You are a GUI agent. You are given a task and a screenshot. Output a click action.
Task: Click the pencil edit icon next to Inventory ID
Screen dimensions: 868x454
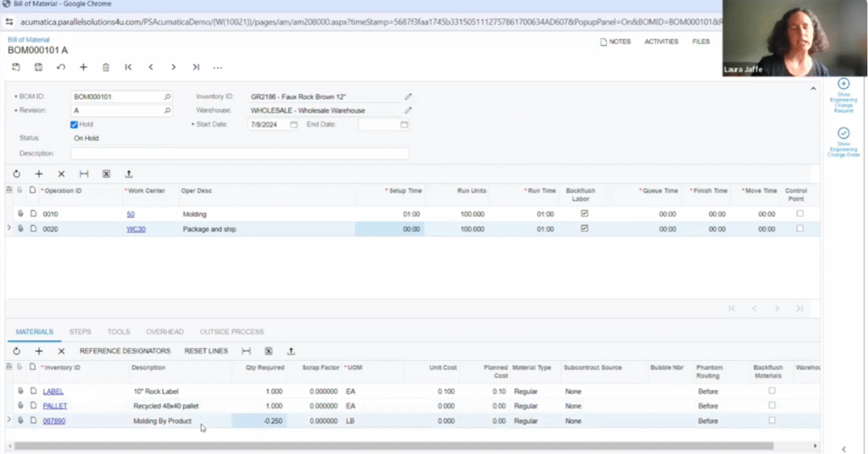point(408,97)
